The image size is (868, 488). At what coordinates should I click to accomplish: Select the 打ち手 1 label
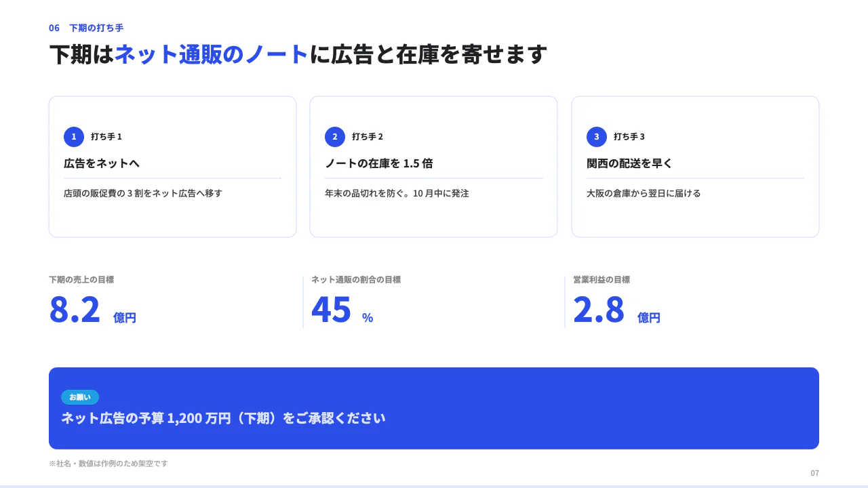point(106,137)
